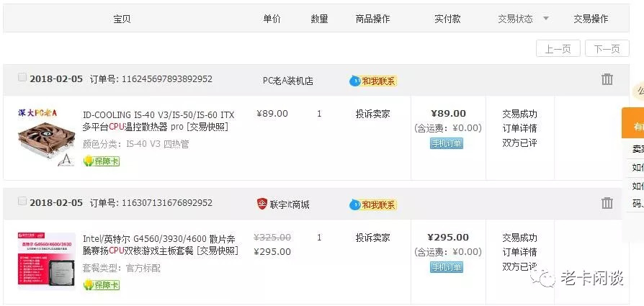Open 订单详情 for the ID-COOLING order

click(519, 129)
